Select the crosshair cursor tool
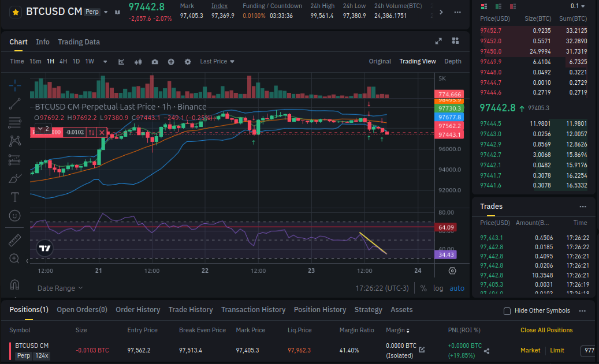The width and height of the screenshot is (599, 364). [x=14, y=85]
